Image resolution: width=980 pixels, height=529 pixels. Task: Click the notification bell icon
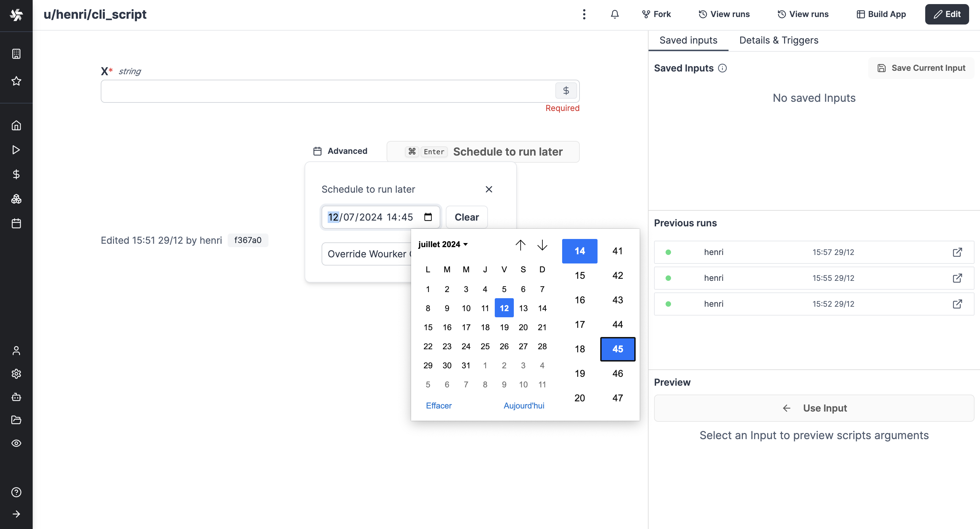615,14
